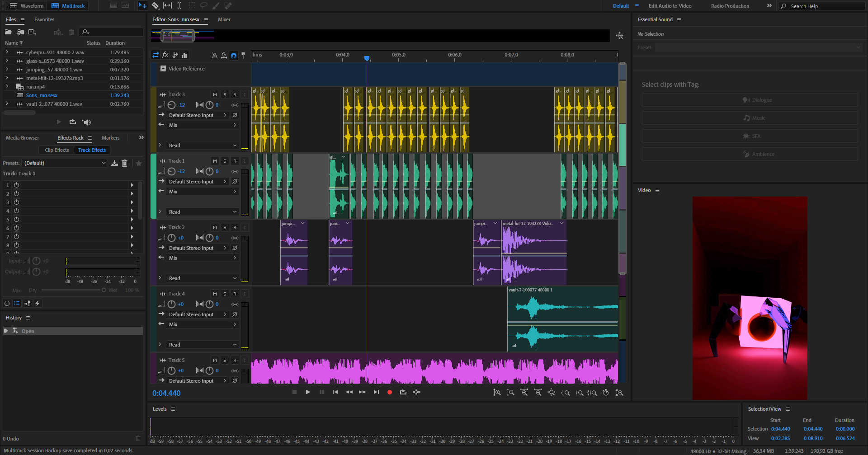868x455 pixels.
Task: Click the fx effects icon in track toolbar
Action: tap(165, 55)
